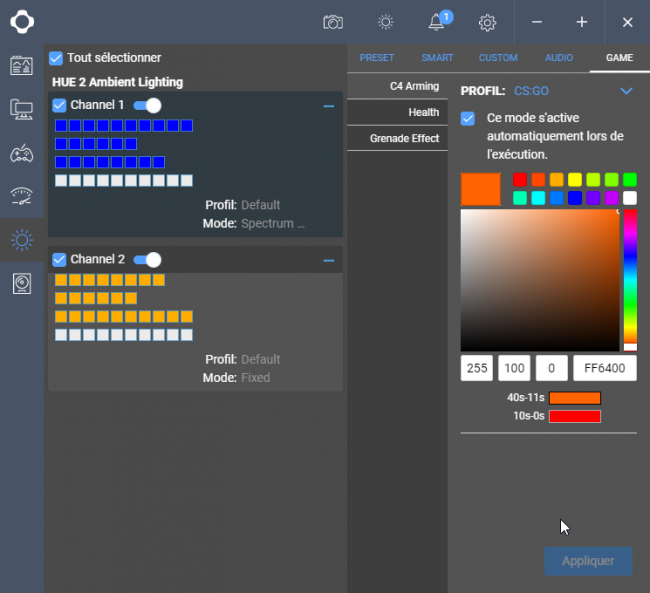This screenshot has height=593, width=650.
Task: Pick the cyan color swatch
Action: (x=538, y=198)
